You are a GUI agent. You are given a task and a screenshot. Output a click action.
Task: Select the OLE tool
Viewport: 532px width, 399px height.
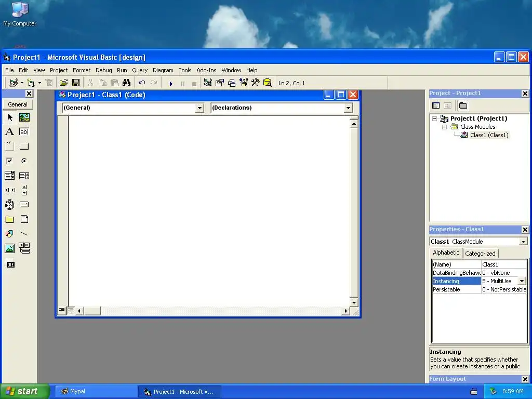(x=9, y=263)
